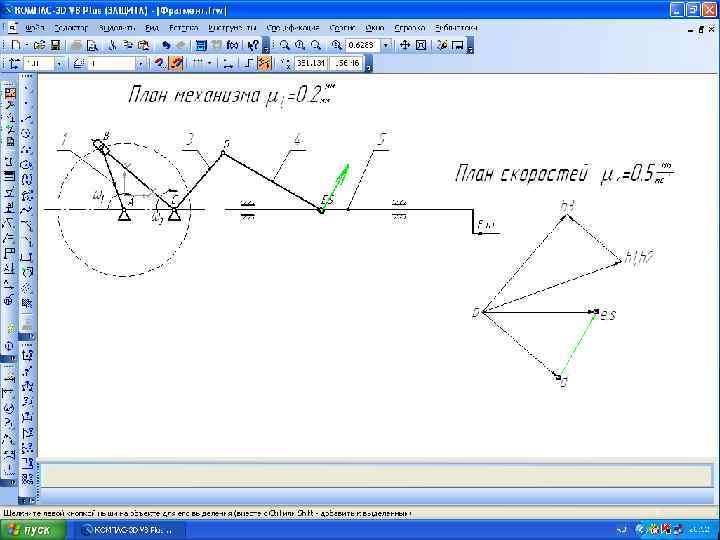Select the Circle tool in the geometry panel
This screenshot has width=720, height=540.
[27, 134]
